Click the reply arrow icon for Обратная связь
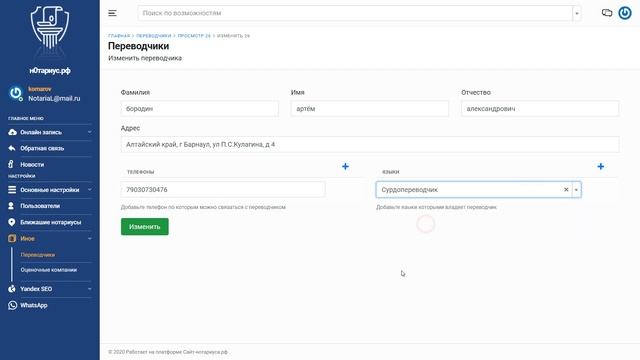This screenshot has height=360, width=640. point(12,148)
